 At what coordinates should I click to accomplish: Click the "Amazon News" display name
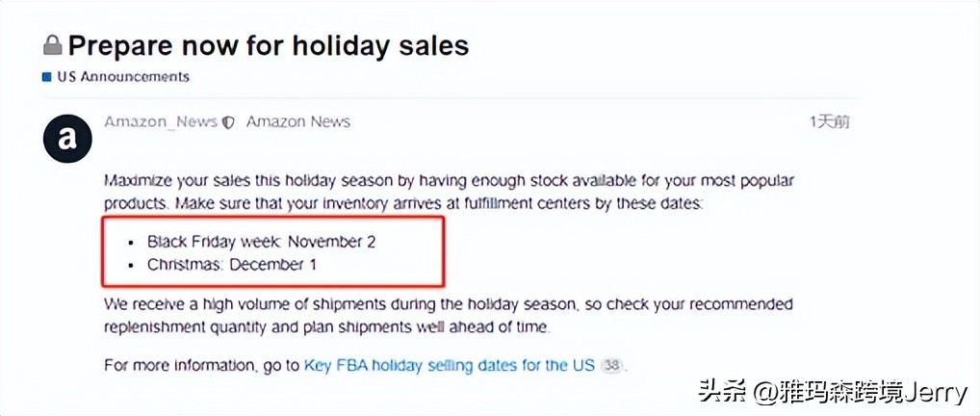pos(297,122)
